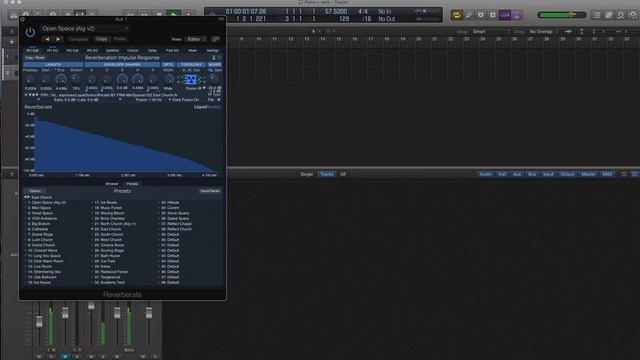
Task: Click the tempo 57.5000 display
Action: tap(336, 11)
